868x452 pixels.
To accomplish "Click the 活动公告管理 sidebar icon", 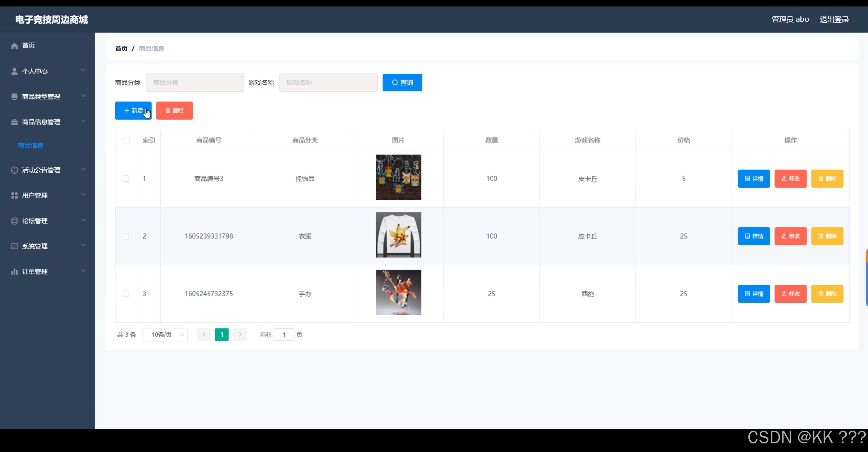I will pyautogui.click(x=14, y=170).
